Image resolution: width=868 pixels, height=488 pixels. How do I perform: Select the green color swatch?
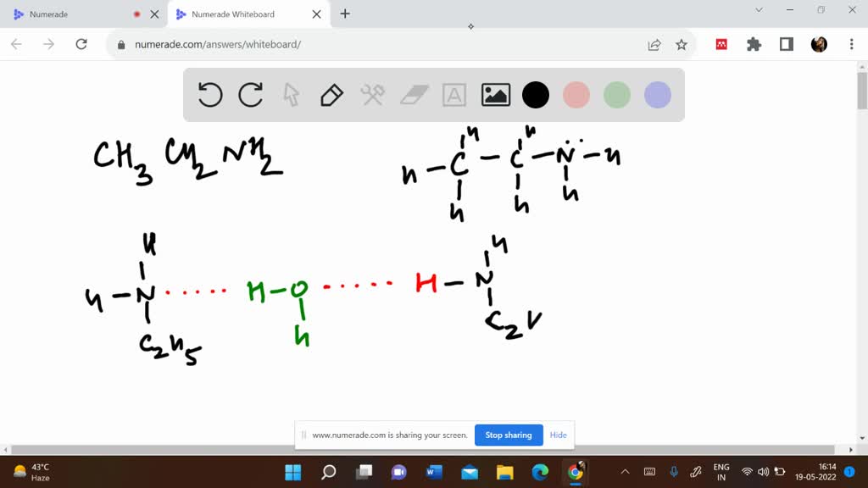pos(616,95)
